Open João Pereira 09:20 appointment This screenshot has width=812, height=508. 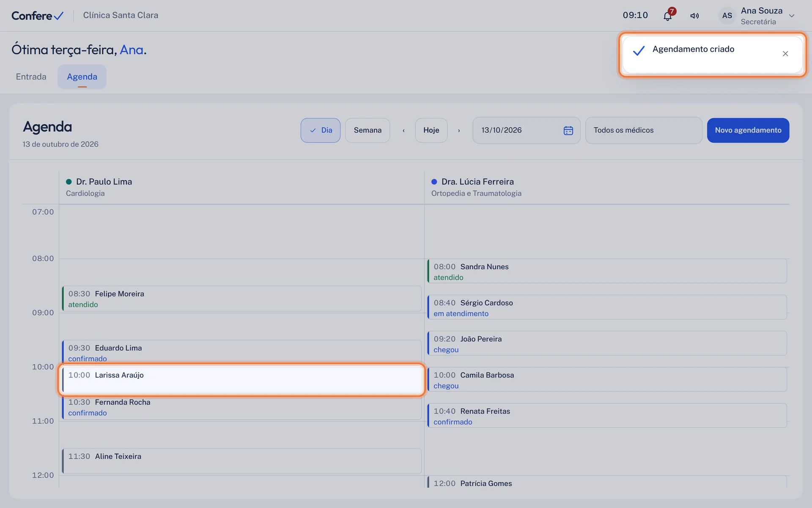pyautogui.click(x=607, y=343)
